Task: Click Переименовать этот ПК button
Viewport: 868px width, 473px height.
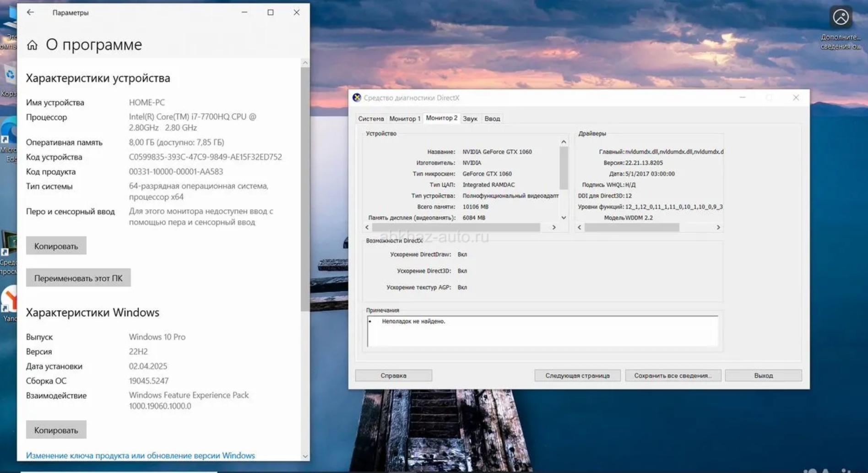Action: tap(78, 278)
